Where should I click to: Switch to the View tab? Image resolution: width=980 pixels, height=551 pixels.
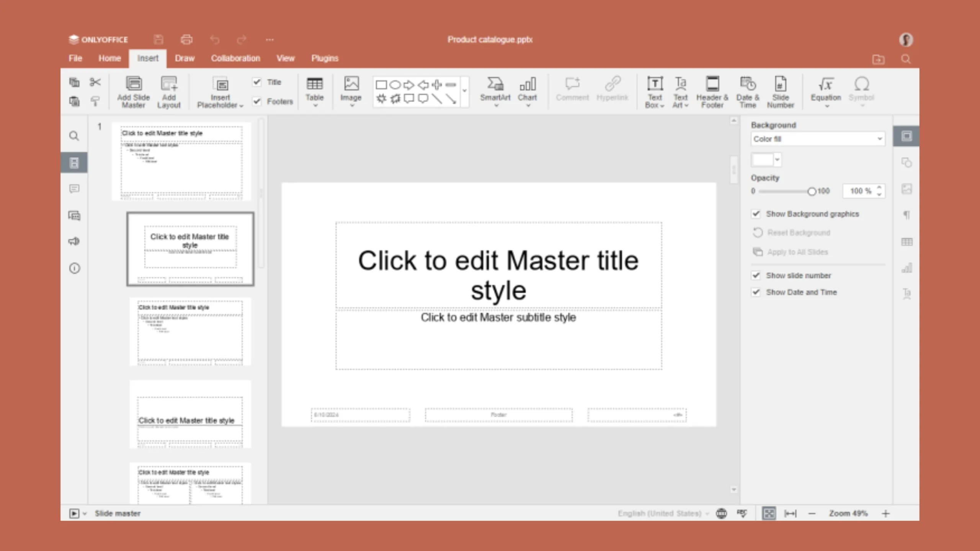coord(286,59)
